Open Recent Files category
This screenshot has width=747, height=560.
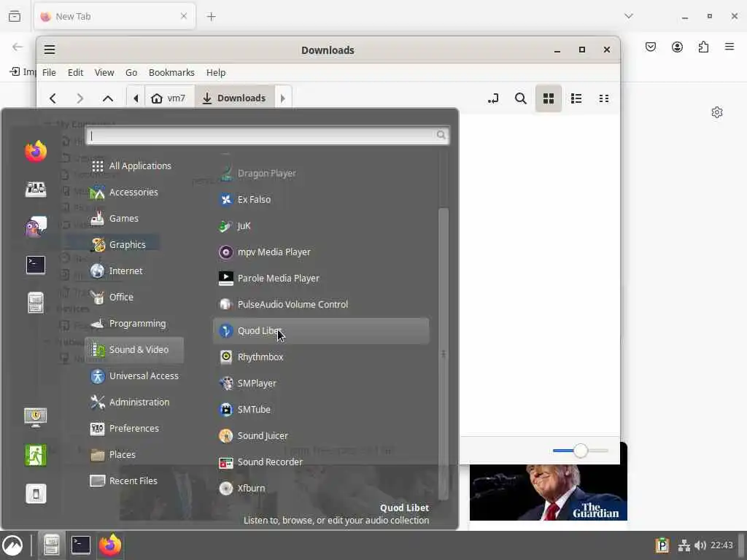[134, 481]
